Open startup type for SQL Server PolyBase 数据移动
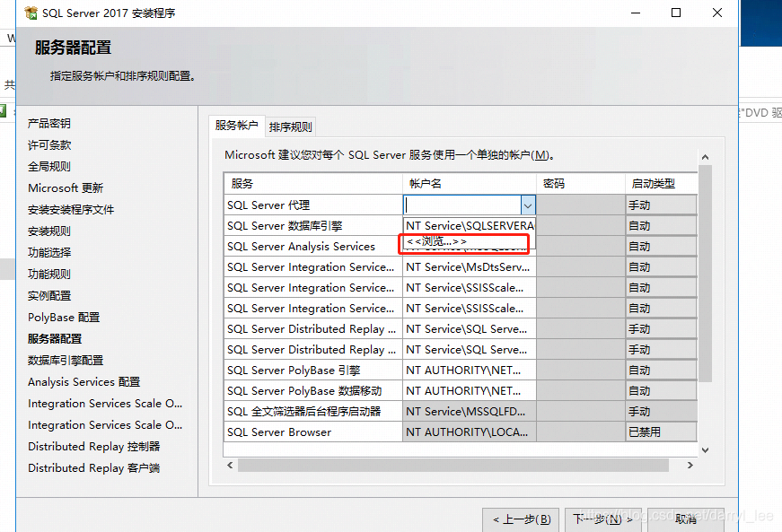Viewport: 782px width, 532px height. point(662,391)
